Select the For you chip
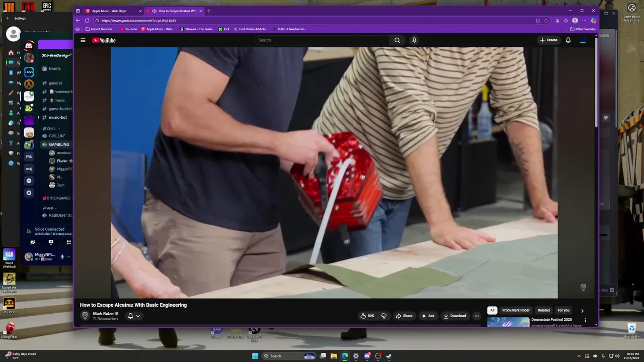The height and width of the screenshot is (362, 644). pos(563,310)
